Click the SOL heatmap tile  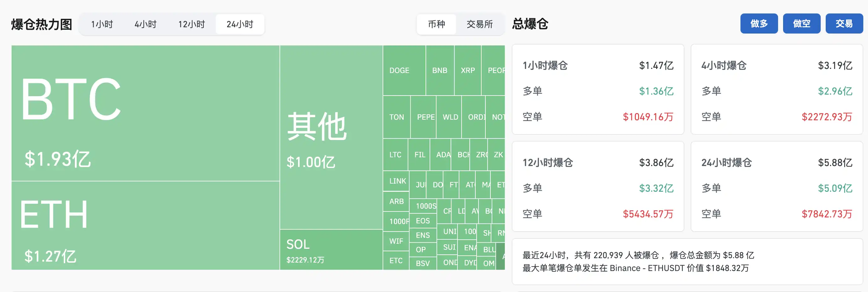click(x=331, y=250)
